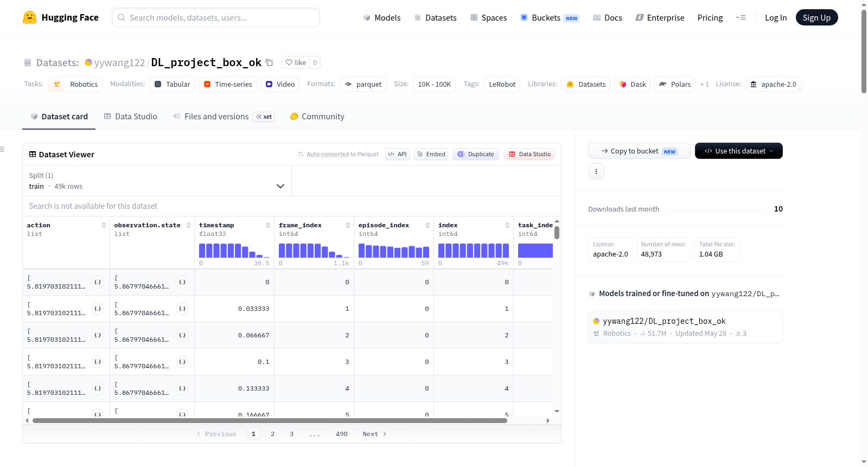Sort by the observation.state column

tap(188, 225)
